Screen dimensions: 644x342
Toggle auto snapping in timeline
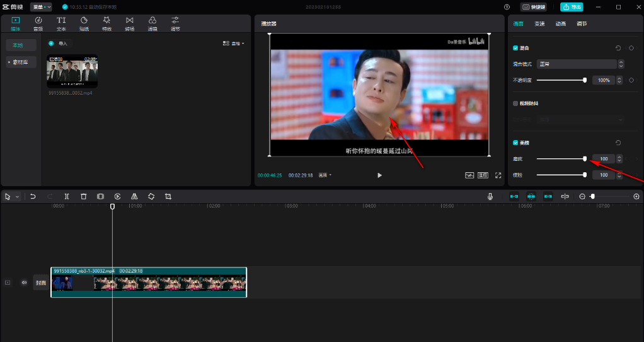click(x=531, y=196)
